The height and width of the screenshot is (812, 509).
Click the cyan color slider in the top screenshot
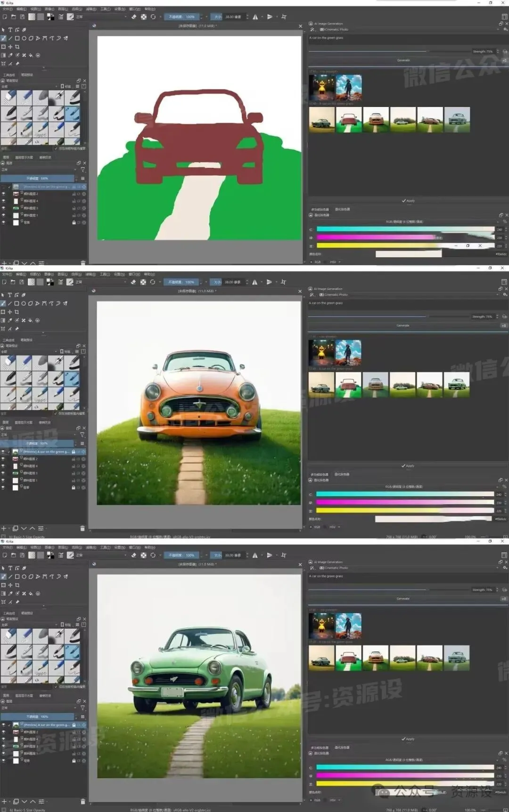point(405,230)
